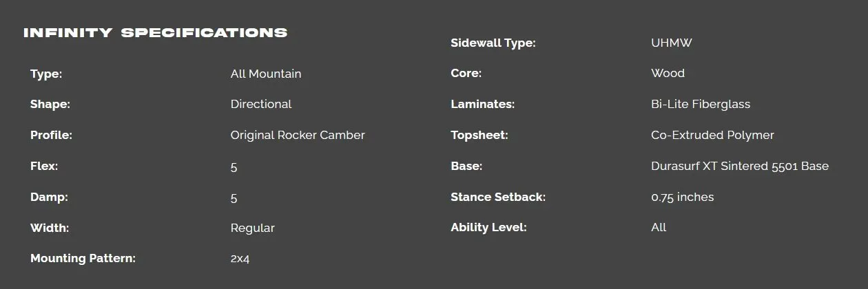Click Co-Extruded Polymer topsheet value
This screenshot has width=868, height=289.
[x=712, y=136]
